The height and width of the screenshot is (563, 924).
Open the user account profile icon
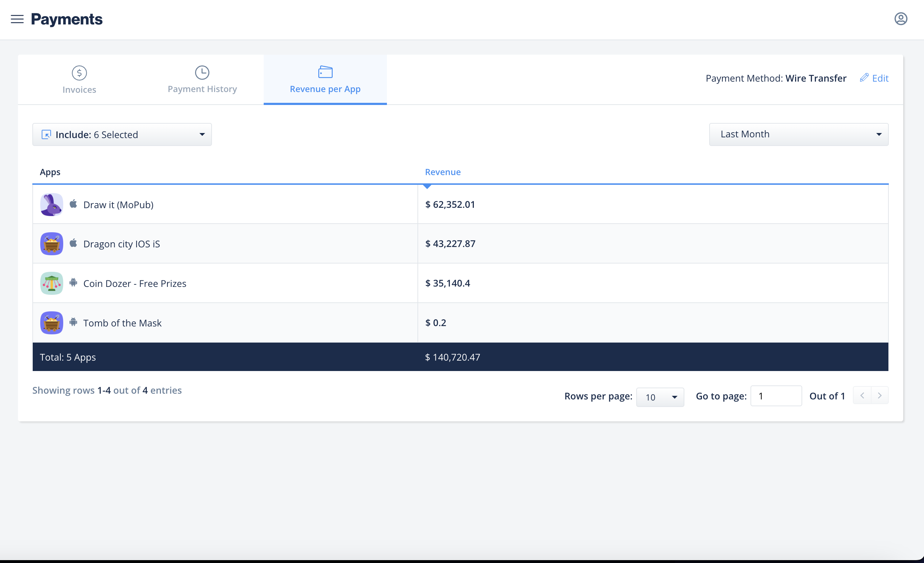901,19
